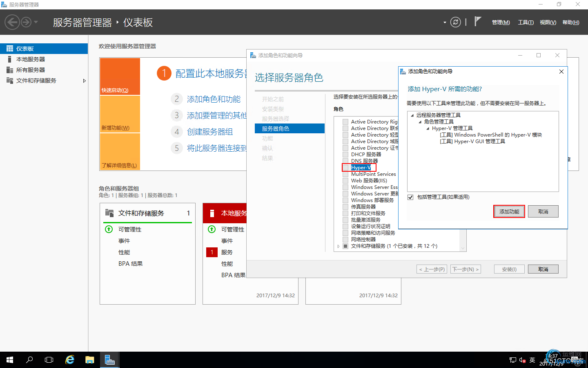Check the MultiPoint Services role checkbox
Viewport: 588px width, 368px height.
pyautogui.click(x=345, y=174)
